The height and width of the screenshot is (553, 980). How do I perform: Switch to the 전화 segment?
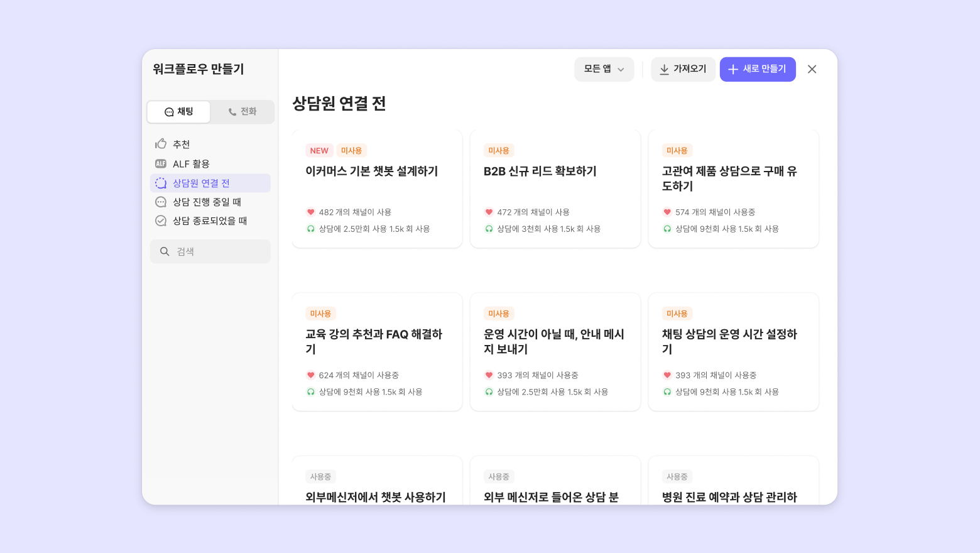[242, 112]
